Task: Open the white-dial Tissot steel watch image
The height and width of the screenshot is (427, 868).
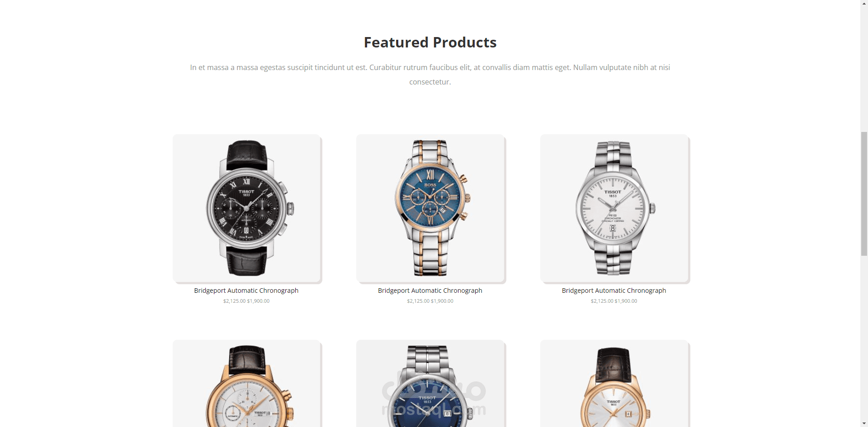Action: coord(614,208)
